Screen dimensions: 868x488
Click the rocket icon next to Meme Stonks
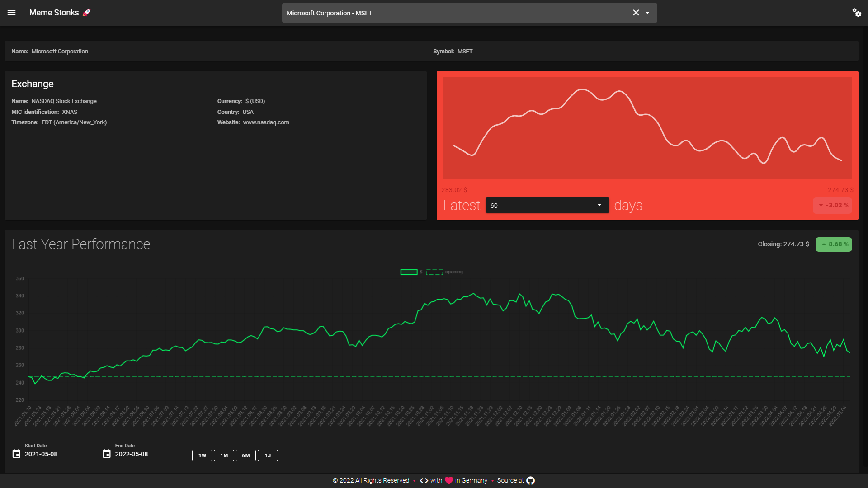click(86, 13)
